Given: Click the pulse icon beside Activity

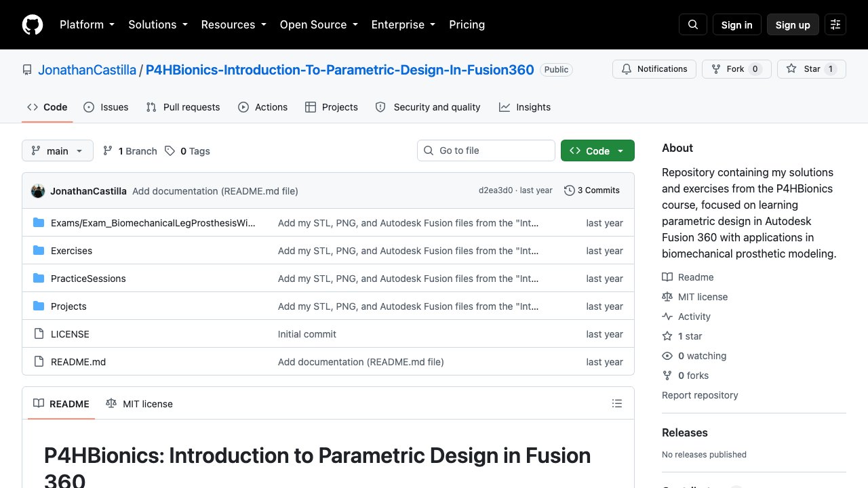Looking at the screenshot, I should pos(667,317).
